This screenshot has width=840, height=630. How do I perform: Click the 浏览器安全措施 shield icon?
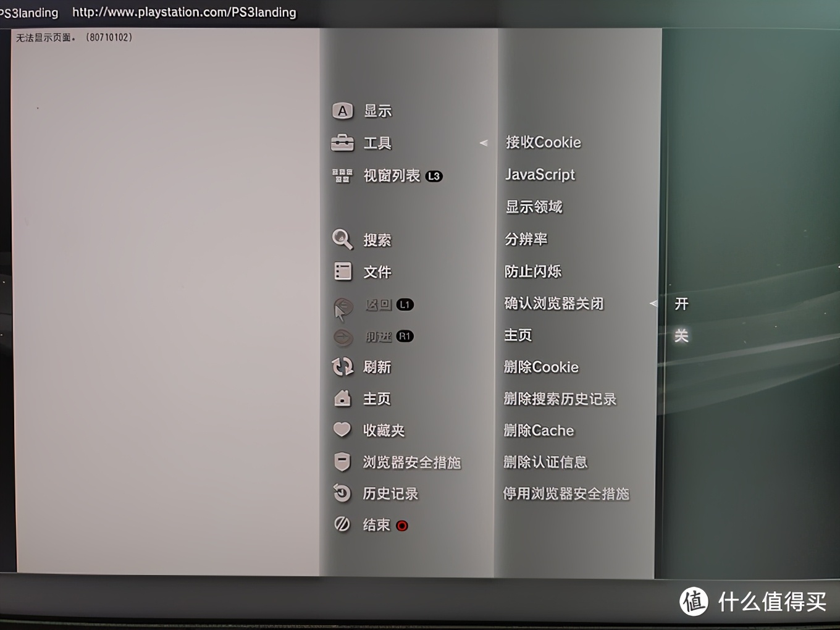(342, 461)
